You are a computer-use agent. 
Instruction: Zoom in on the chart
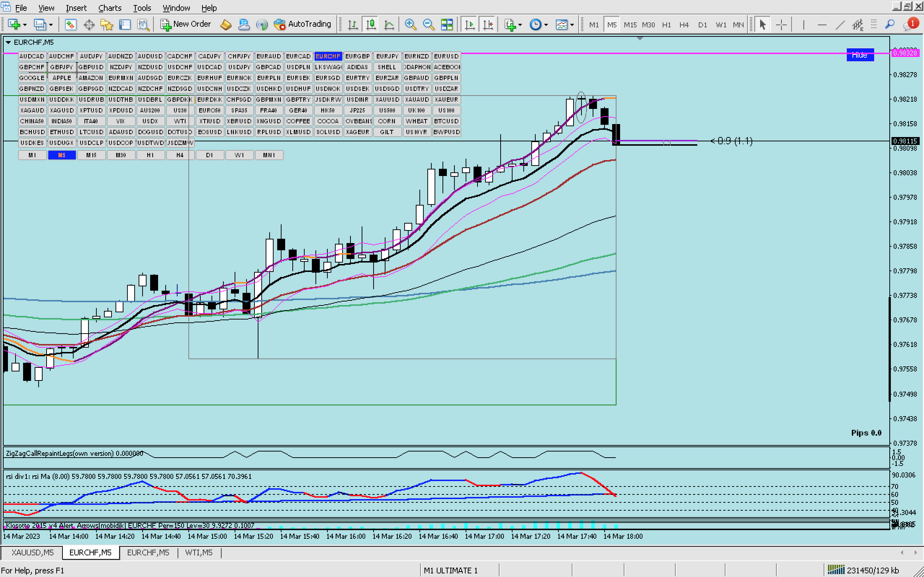pos(410,25)
